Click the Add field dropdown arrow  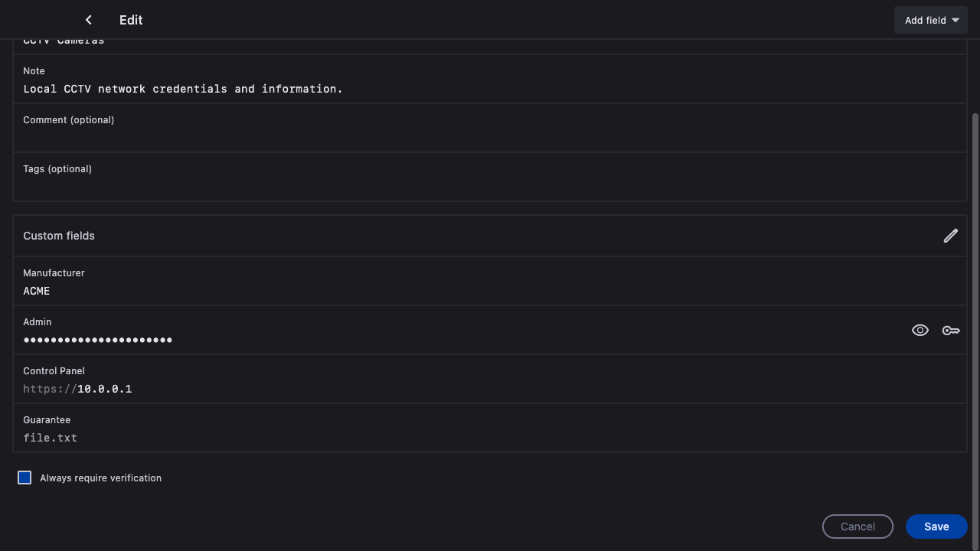coord(955,21)
